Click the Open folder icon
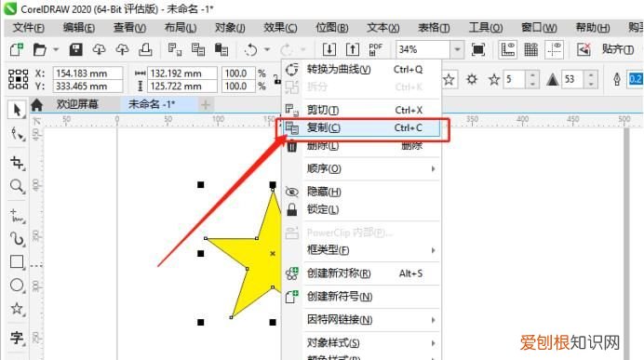 pos(39,49)
